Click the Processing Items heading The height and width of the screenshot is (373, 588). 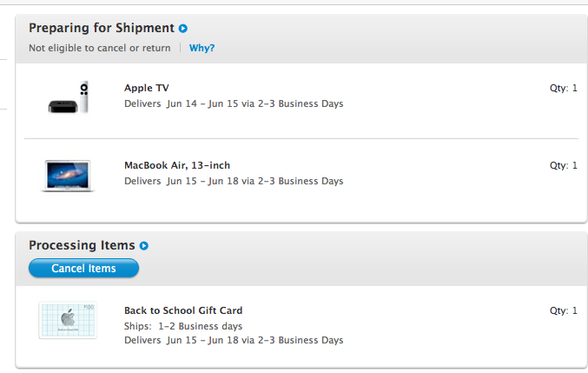[82, 245]
